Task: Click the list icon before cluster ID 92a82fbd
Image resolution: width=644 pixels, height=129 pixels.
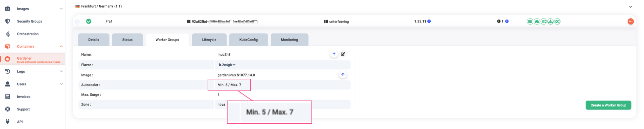Action: tap(189, 21)
